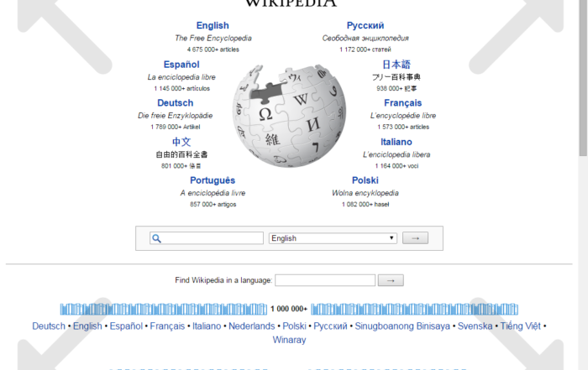
Task: Open the Português Wikipedia link
Action: tap(213, 180)
